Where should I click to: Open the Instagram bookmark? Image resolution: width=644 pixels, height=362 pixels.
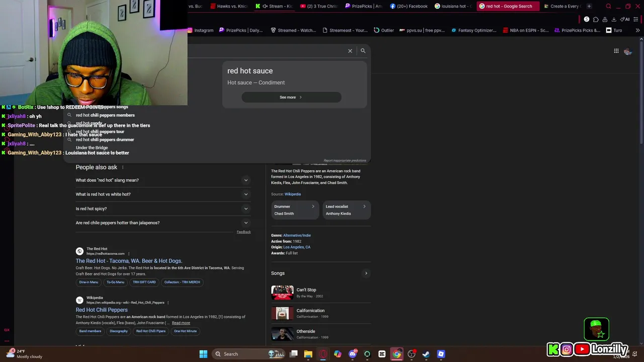click(200, 30)
